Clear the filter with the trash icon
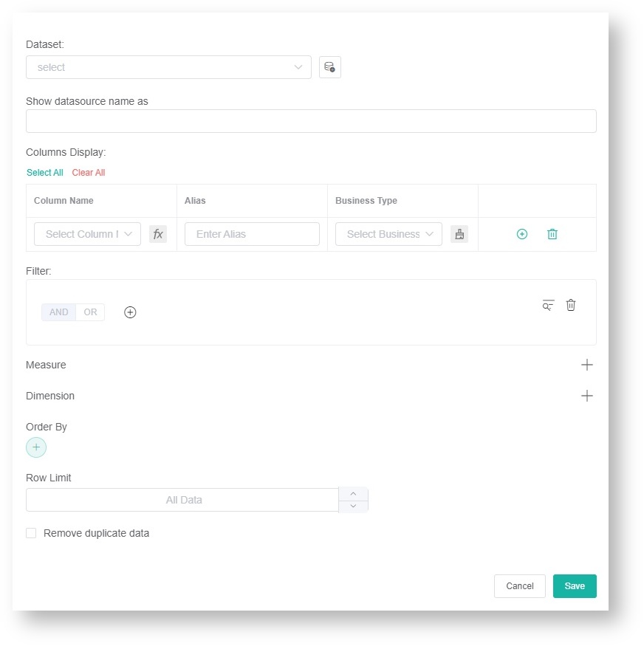 [571, 305]
